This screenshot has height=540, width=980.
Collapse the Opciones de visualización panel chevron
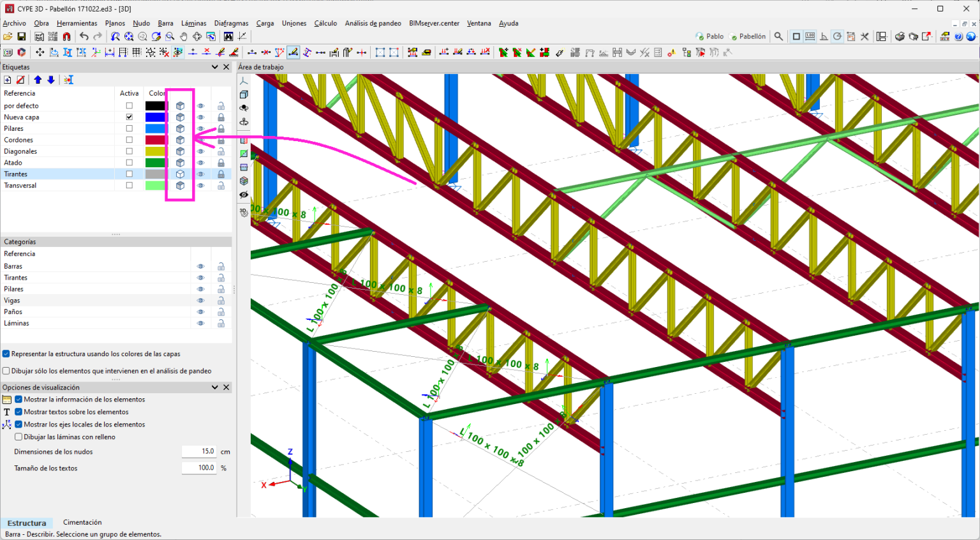pos(215,387)
